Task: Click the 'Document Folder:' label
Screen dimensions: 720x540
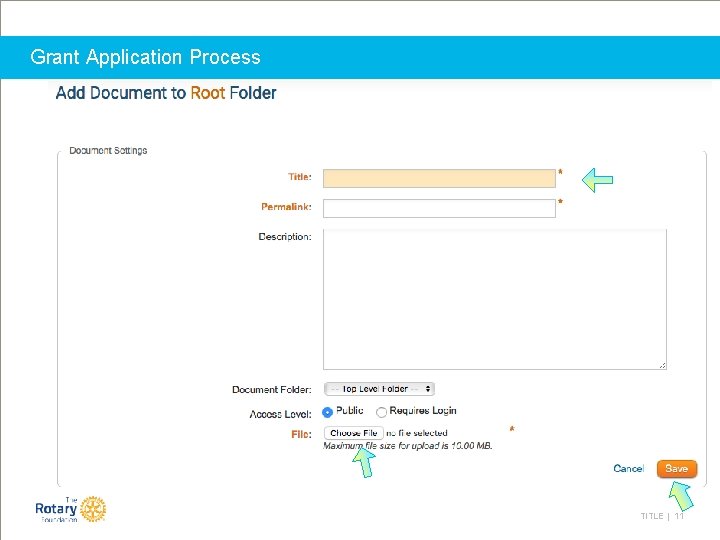Action: click(272, 389)
